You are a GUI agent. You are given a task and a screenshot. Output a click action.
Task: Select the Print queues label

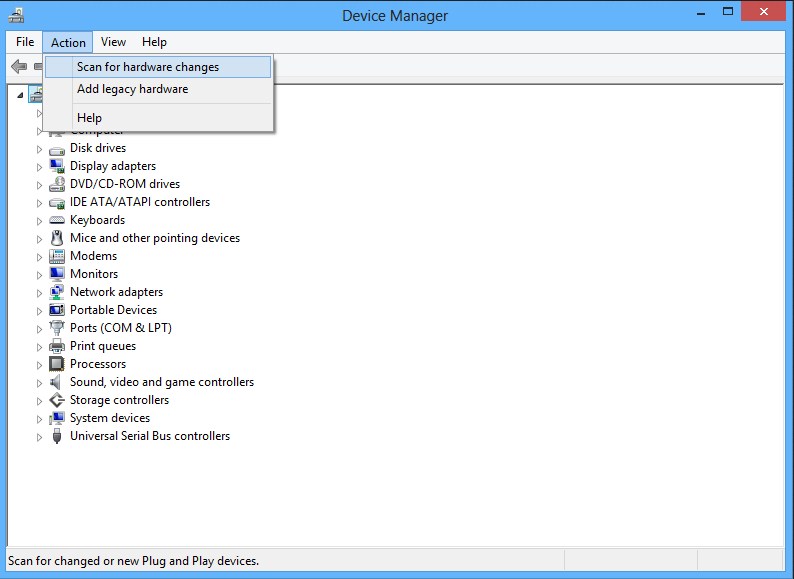click(x=103, y=346)
